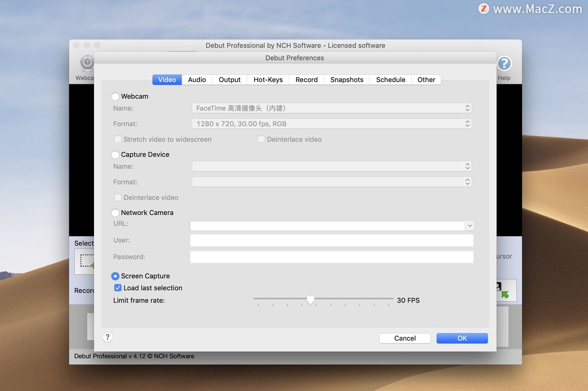Click the Limit frame rate label
588x391 pixels.
coord(139,300)
